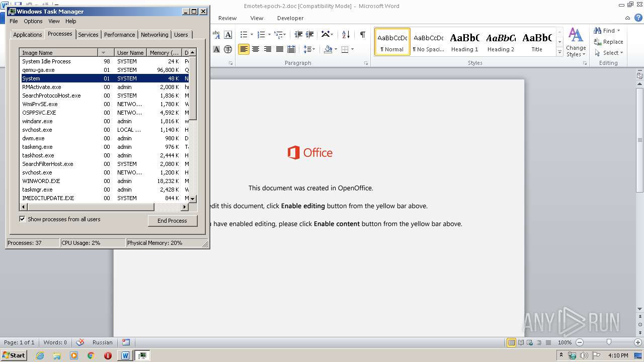Screen dimensions: 644x362
Task: Click the Enclose Characters icon
Action: [x=228, y=49]
